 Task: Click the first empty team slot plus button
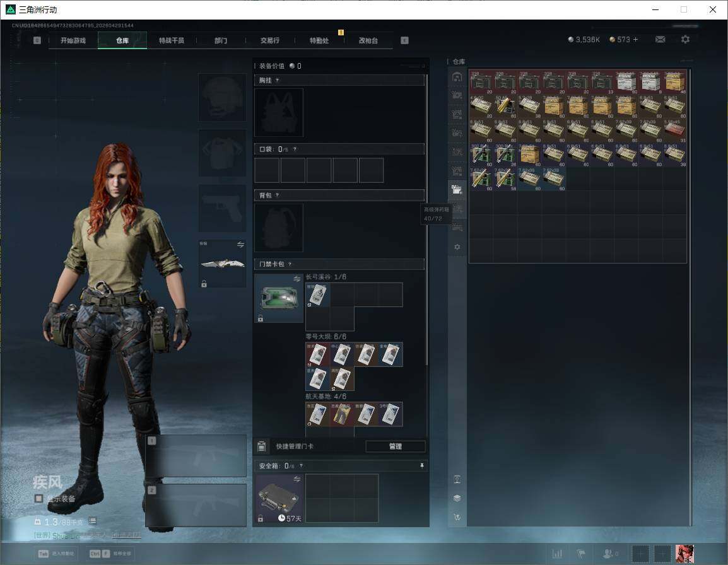tap(640, 554)
